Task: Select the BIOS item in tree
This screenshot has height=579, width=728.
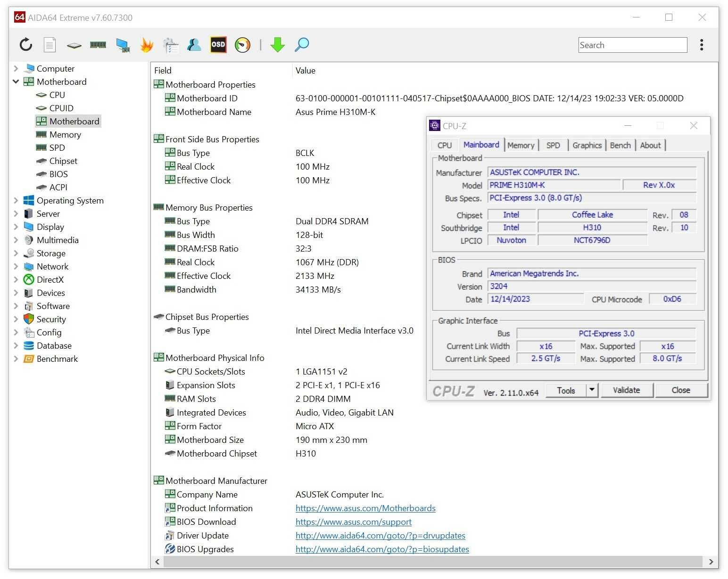Action: click(x=58, y=174)
